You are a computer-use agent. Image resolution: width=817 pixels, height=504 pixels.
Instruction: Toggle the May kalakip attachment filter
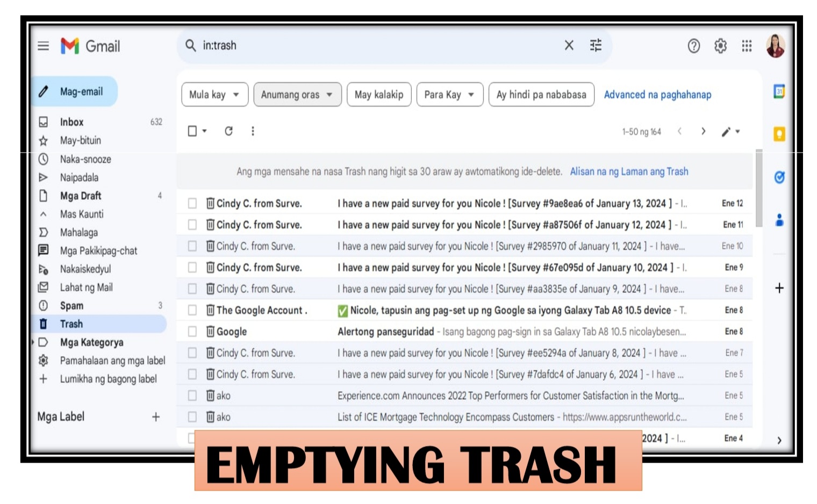click(379, 95)
